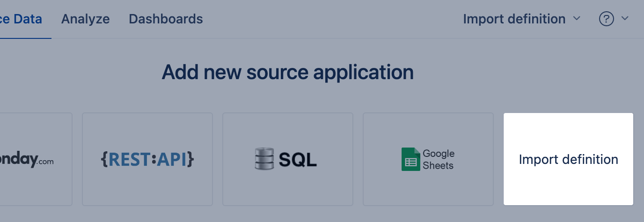Viewport: 644px width, 222px height.
Task: Expand the chevron next to help icon
Action: 624,19
